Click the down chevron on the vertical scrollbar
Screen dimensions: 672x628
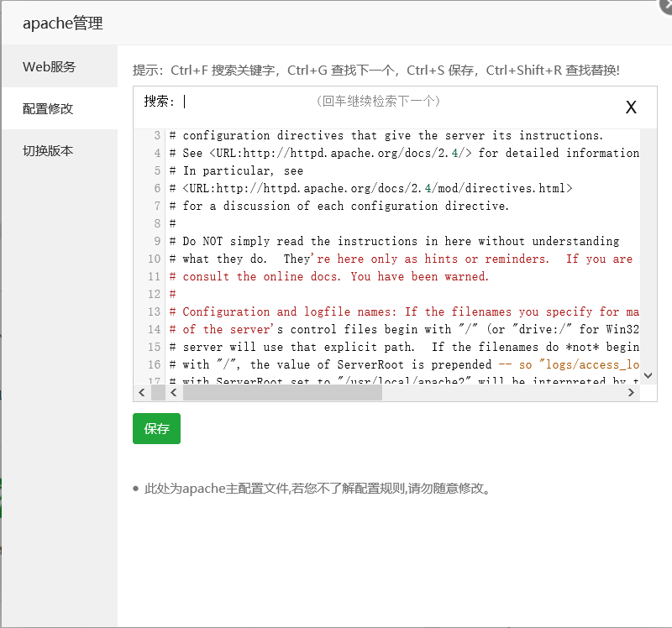tap(648, 375)
